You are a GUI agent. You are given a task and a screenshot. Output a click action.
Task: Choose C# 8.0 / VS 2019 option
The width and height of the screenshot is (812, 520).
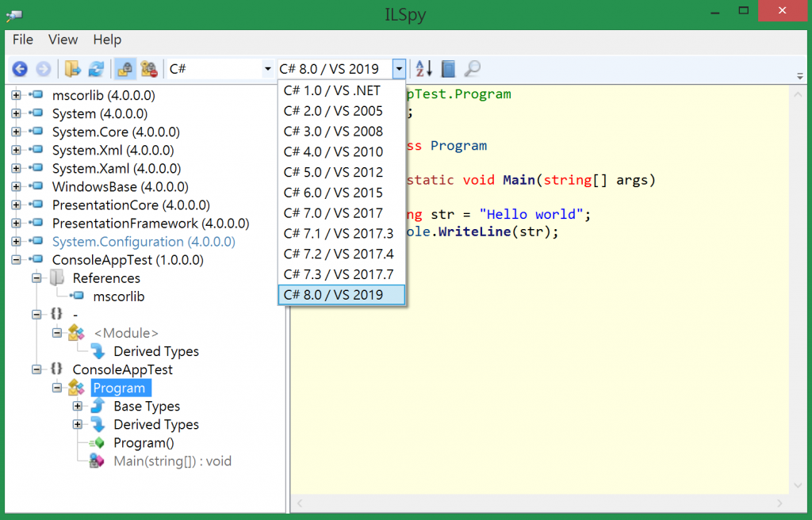(342, 295)
